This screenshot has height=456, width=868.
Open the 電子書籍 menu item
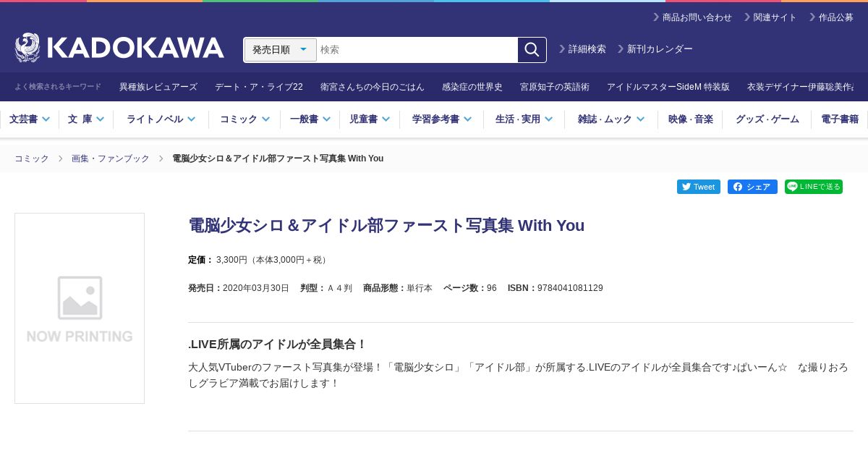click(840, 119)
